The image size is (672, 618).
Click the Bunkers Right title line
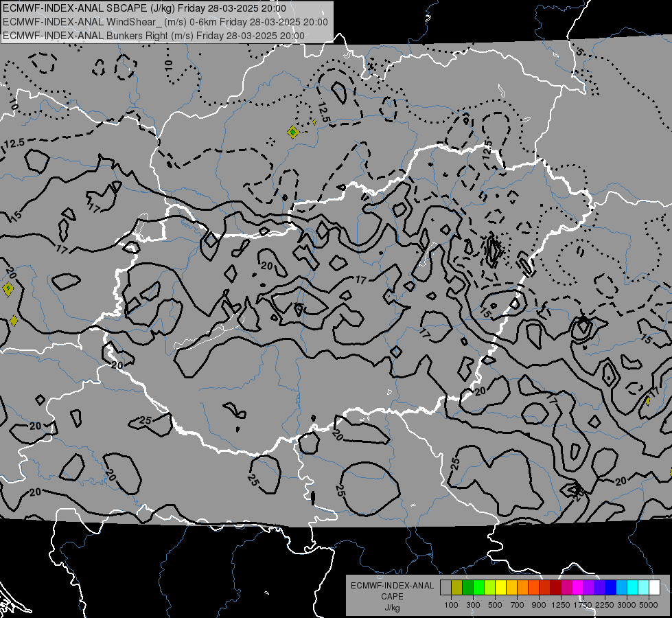click(x=154, y=36)
